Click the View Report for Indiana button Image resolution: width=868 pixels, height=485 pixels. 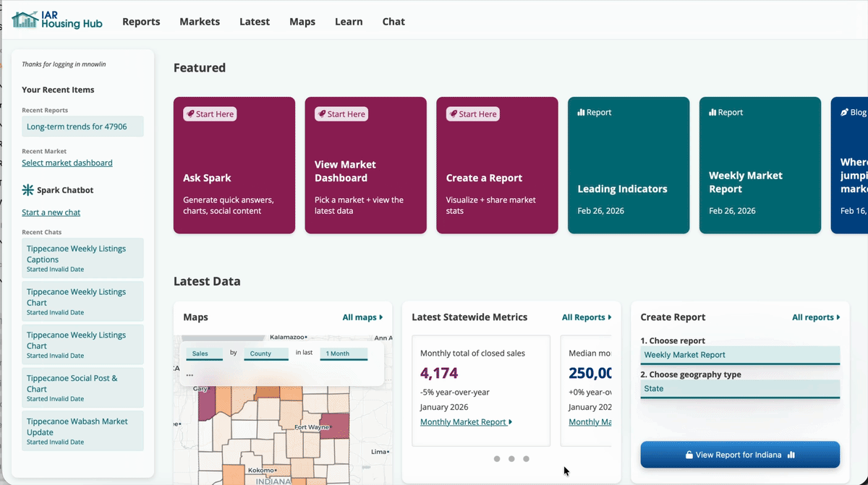739,455
